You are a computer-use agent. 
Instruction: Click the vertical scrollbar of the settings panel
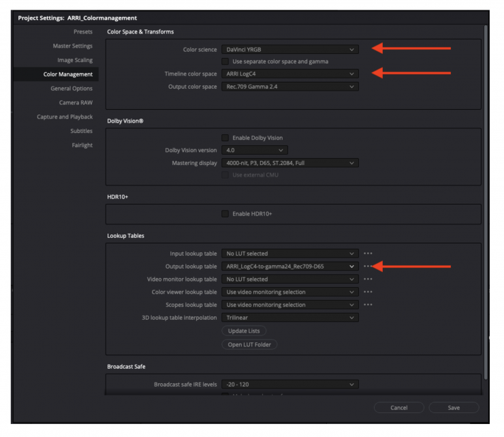pos(485,205)
